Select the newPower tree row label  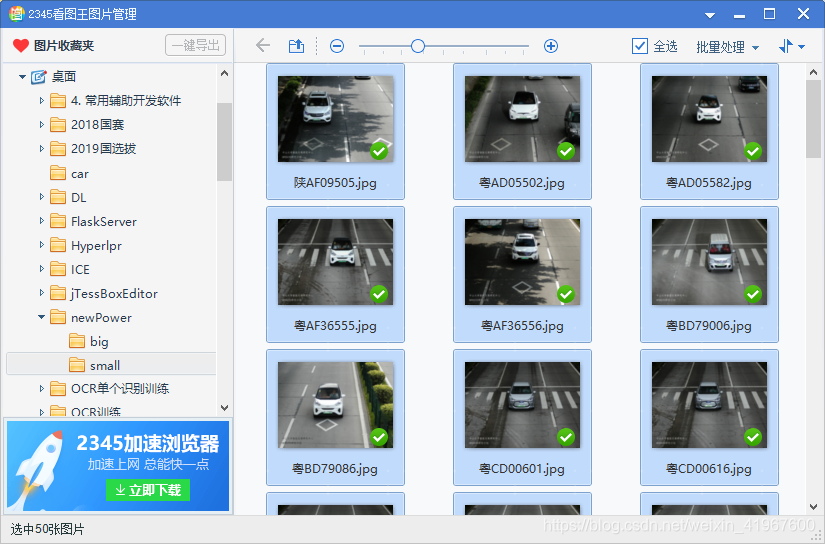tap(101, 317)
